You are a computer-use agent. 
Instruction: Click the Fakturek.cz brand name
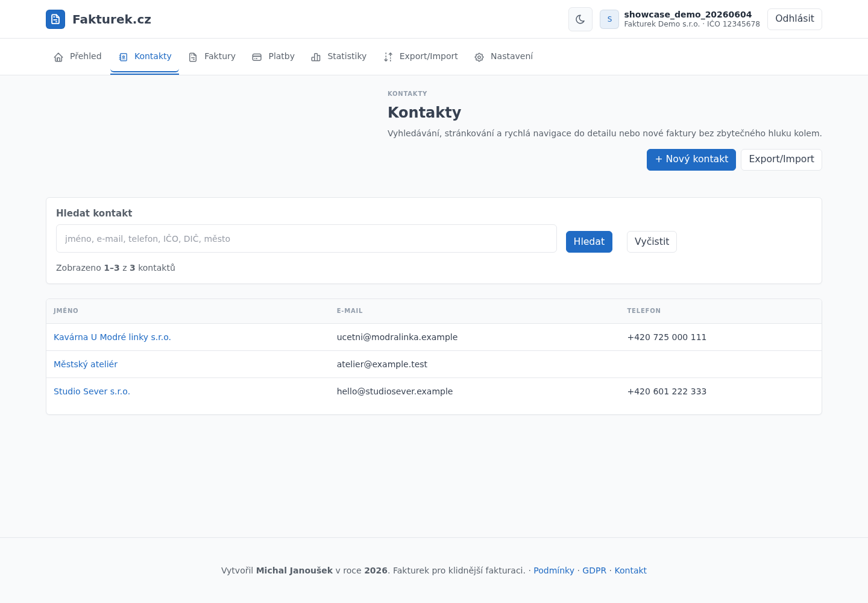[x=112, y=19]
